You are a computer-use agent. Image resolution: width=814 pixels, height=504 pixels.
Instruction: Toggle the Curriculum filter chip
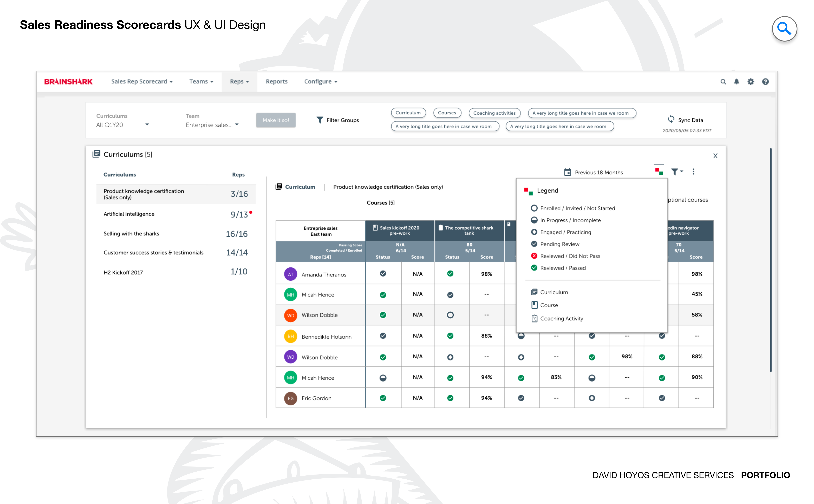click(x=408, y=113)
